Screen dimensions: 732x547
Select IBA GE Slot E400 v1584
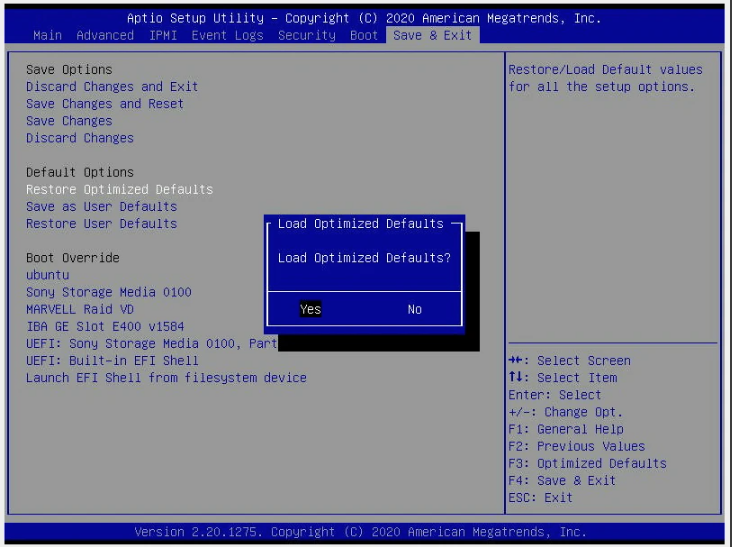pos(105,326)
